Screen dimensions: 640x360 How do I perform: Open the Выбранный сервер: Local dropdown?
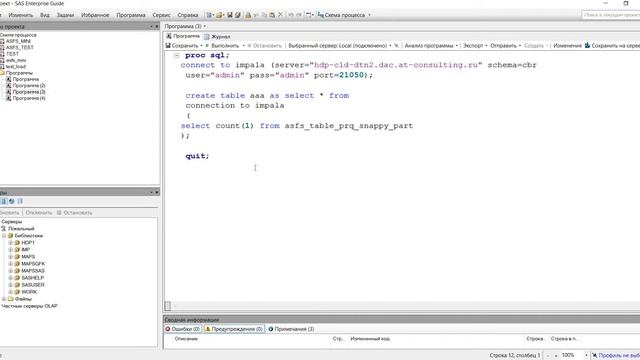coord(340,46)
